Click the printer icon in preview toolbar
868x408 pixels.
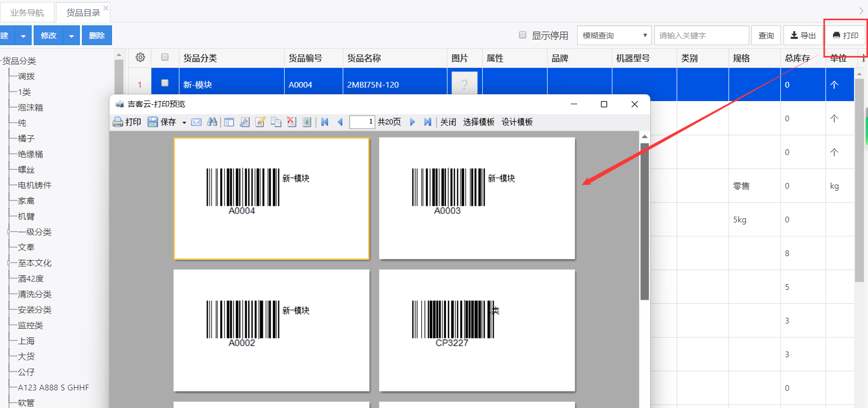click(x=118, y=122)
